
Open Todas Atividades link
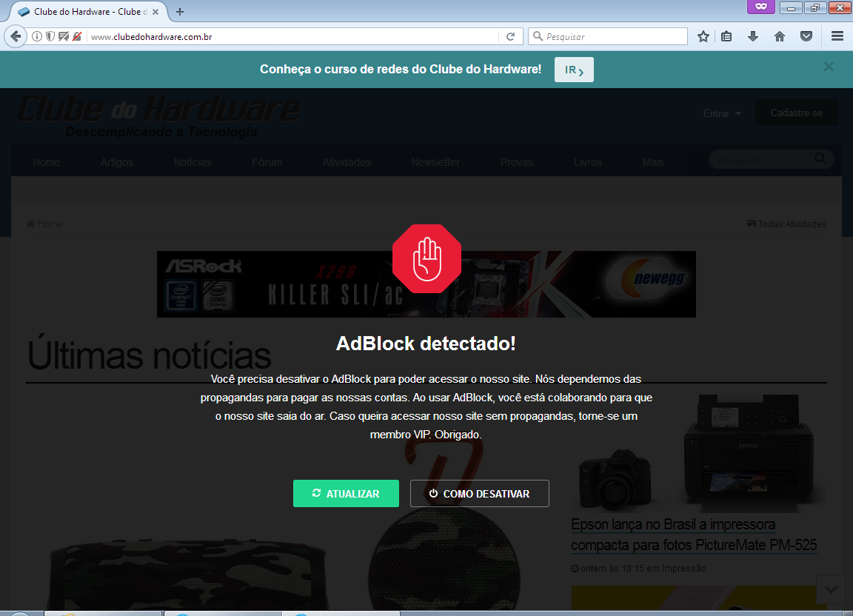click(786, 224)
